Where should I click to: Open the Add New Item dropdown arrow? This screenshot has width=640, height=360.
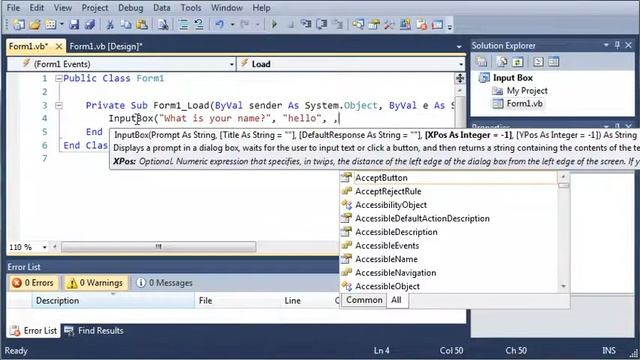[62, 24]
